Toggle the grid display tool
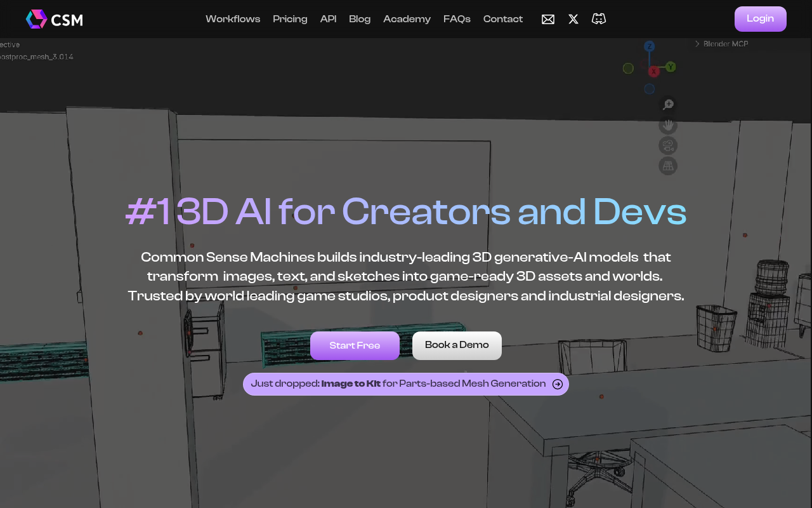Viewport: 812px width, 508px height. click(667, 165)
